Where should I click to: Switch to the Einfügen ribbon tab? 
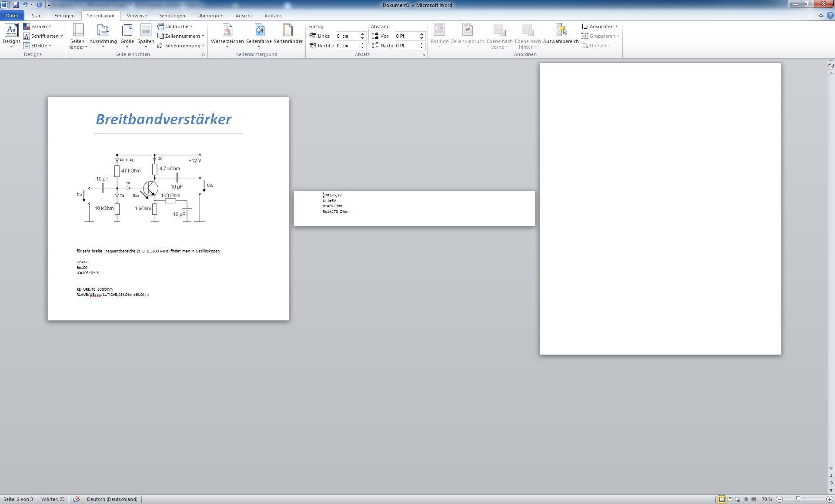click(64, 16)
